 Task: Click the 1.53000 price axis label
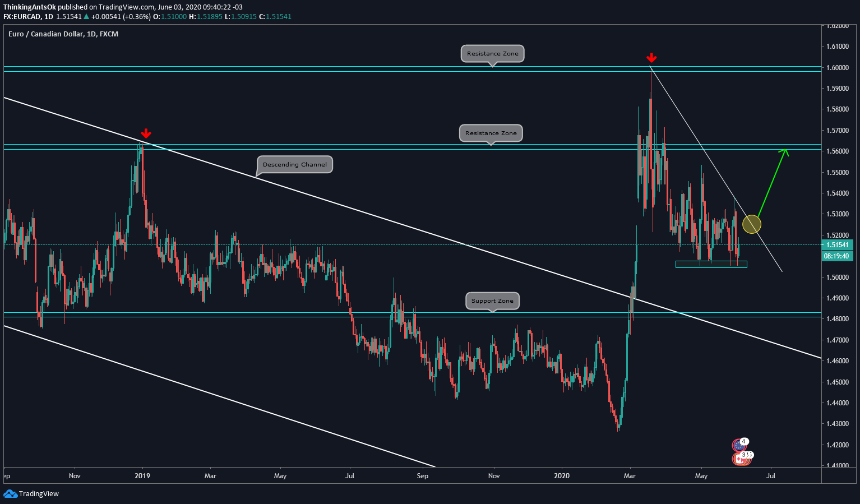coord(837,214)
